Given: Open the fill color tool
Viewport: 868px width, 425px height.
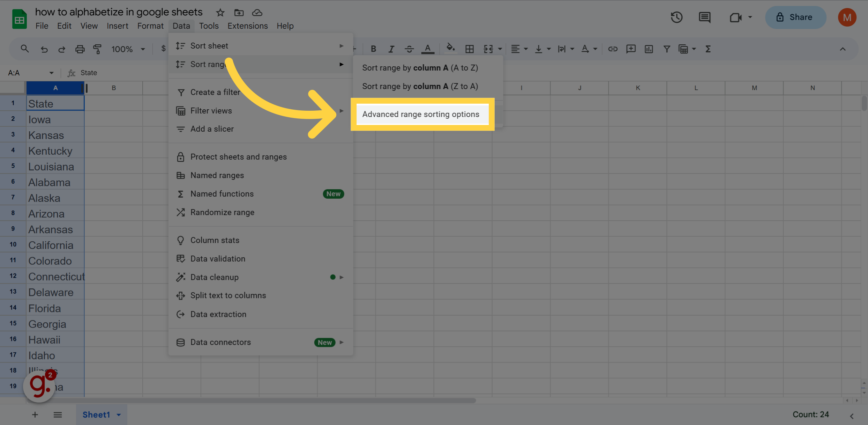Looking at the screenshot, I should click(450, 49).
